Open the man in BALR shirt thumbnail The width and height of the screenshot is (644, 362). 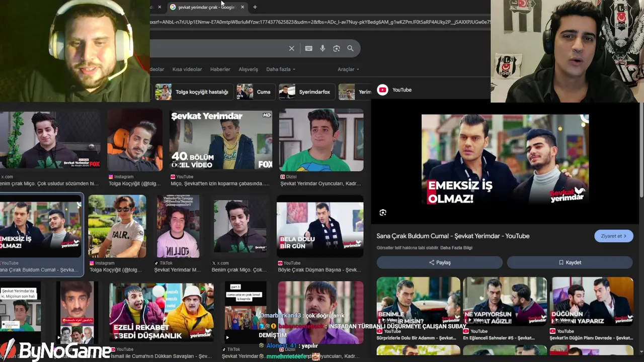tap(117, 226)
